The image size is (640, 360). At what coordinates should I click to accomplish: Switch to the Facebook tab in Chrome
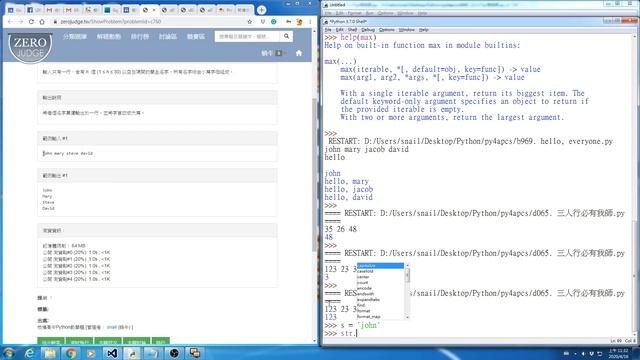point(33,10)
